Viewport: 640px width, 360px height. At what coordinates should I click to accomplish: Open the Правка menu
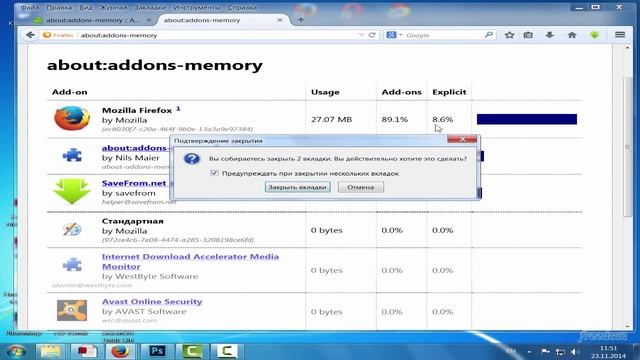[59, 7]
